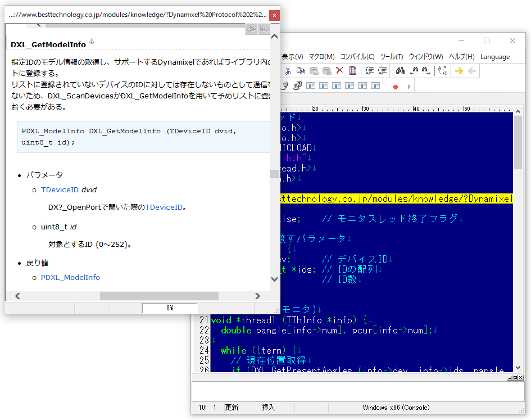Click the binoculars Find icon
This screenshot has height=420, width=531.
tap(400, 71)
